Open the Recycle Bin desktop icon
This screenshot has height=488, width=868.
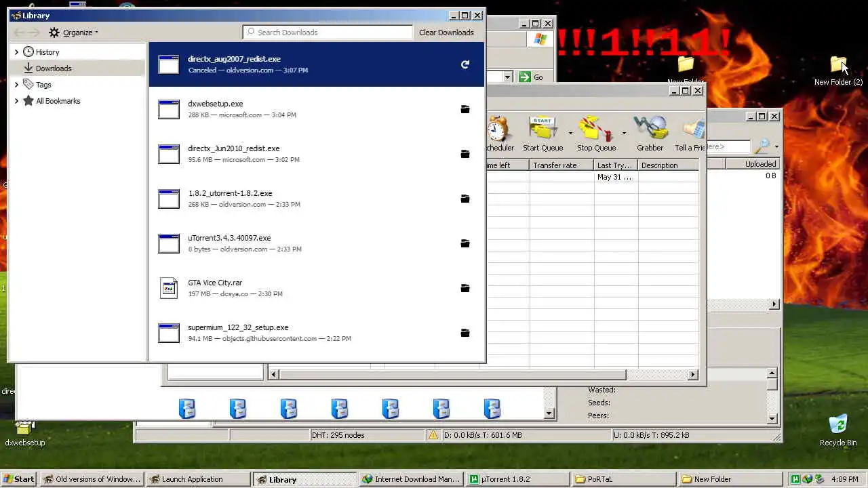pos(838,430)
